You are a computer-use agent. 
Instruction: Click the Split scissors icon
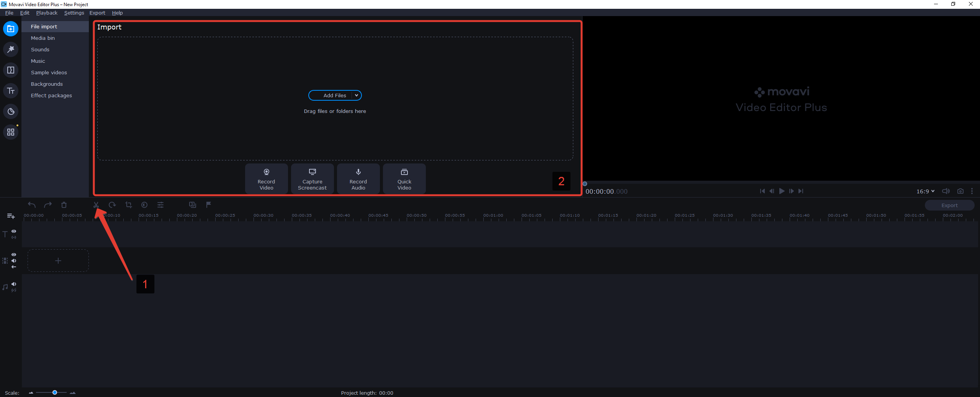(96, 205)
